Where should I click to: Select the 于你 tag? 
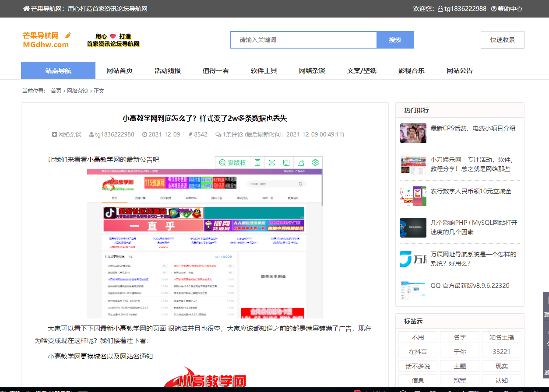[460, 352]
